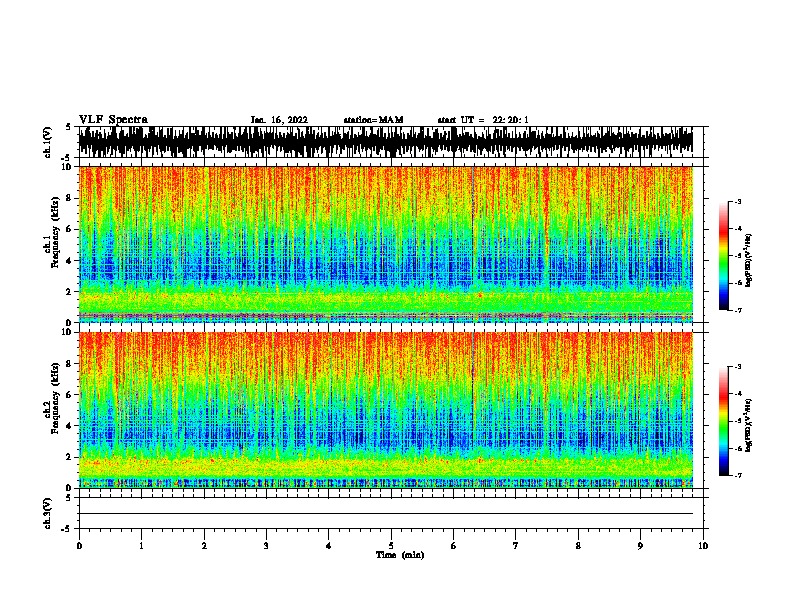This screenshot has height=612, width=792.
Task: Click the time axis tick label "6"
Action: pos(454,546)
